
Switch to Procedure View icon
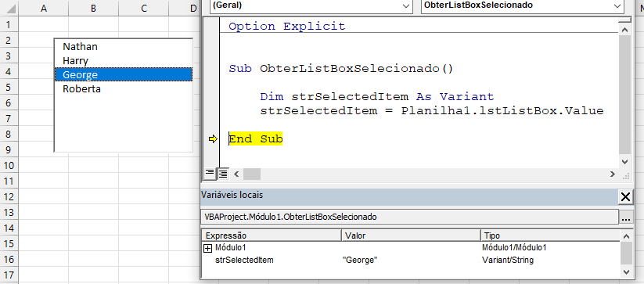(210, 173)
